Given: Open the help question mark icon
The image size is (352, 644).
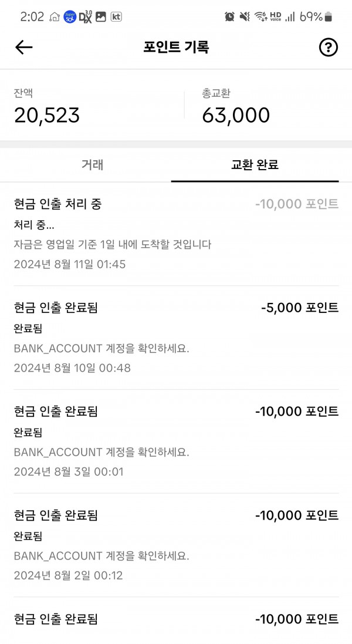Looking at the screenshot, I should (329, 48).
